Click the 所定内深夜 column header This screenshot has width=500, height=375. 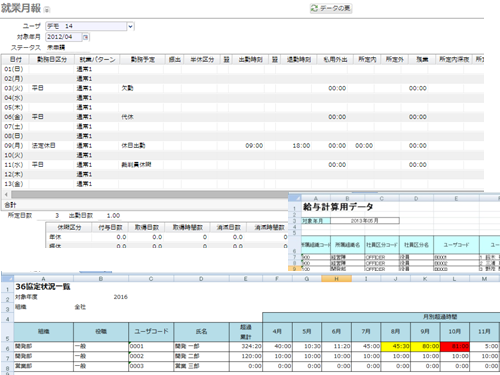pos(454,60)
